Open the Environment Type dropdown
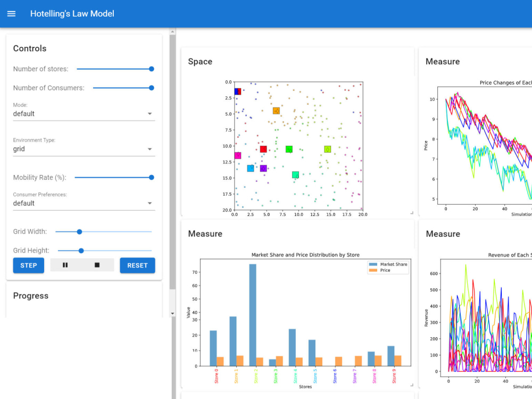The height and width of the screenshot is (399, 532). coord(84,149)
